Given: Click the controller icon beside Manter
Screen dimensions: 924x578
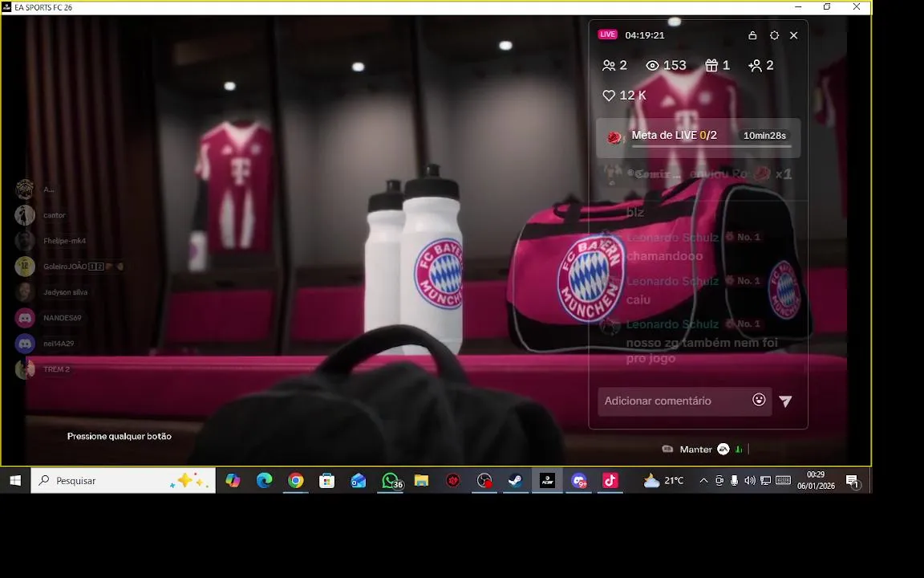Looking at the screenshot, I should point(667,449).
